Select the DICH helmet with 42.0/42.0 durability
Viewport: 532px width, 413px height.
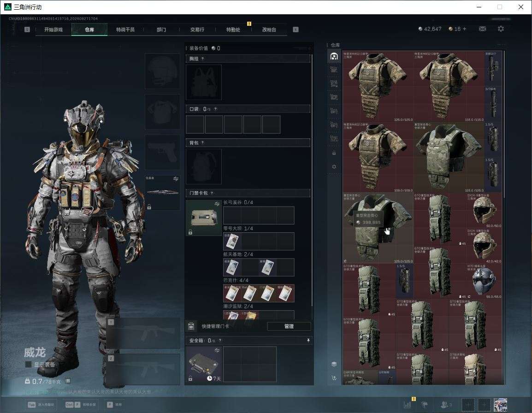pos(484,246)
